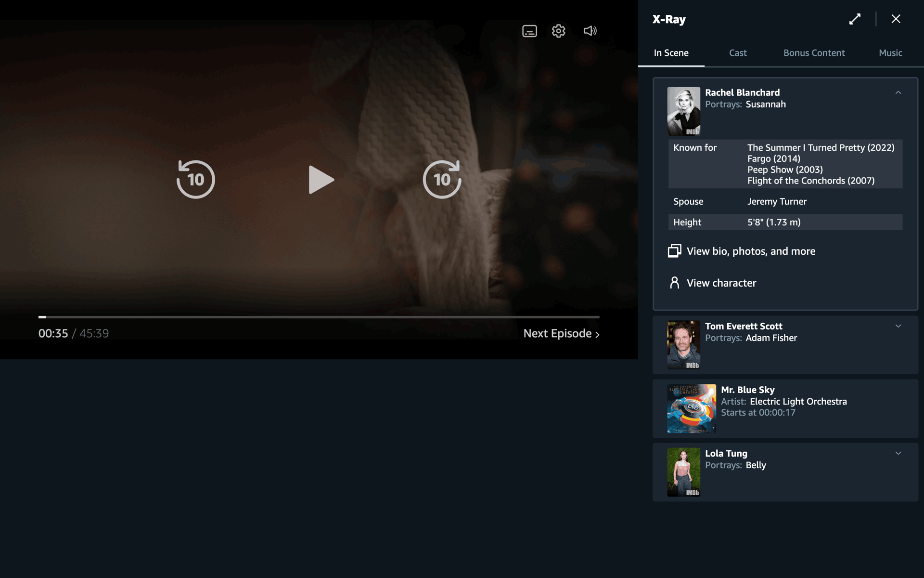Click the bio popup window icon
Image resolution: width=924 pixels, height=578 pixels.
pyautogui.click(x=674, y=251)
